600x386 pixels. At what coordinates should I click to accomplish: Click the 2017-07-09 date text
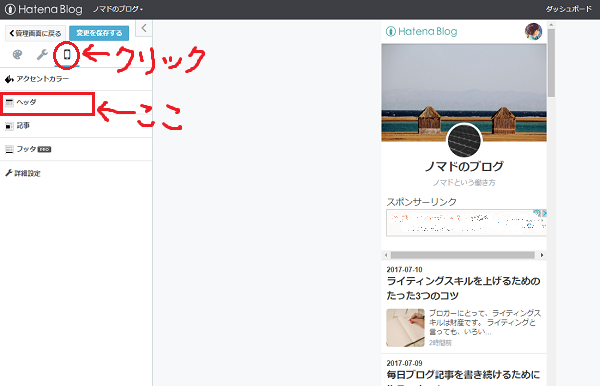pos(404,363)
